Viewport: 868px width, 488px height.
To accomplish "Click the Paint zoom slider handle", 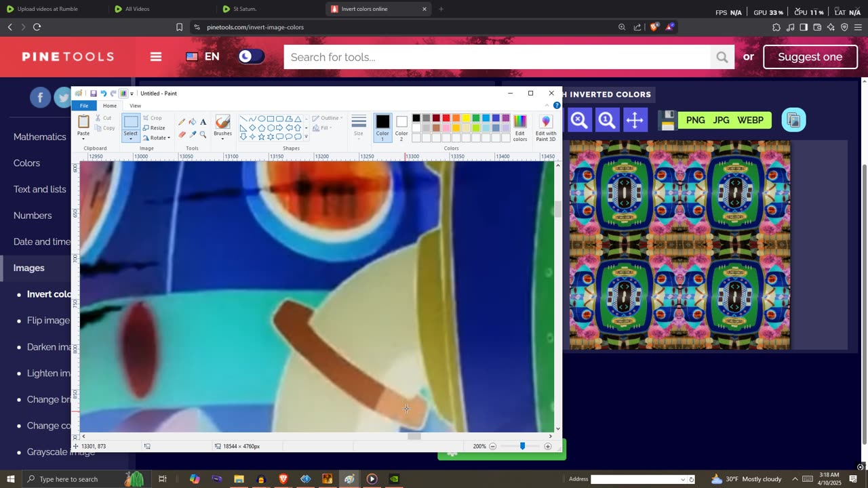I will [x=522, y=446].
